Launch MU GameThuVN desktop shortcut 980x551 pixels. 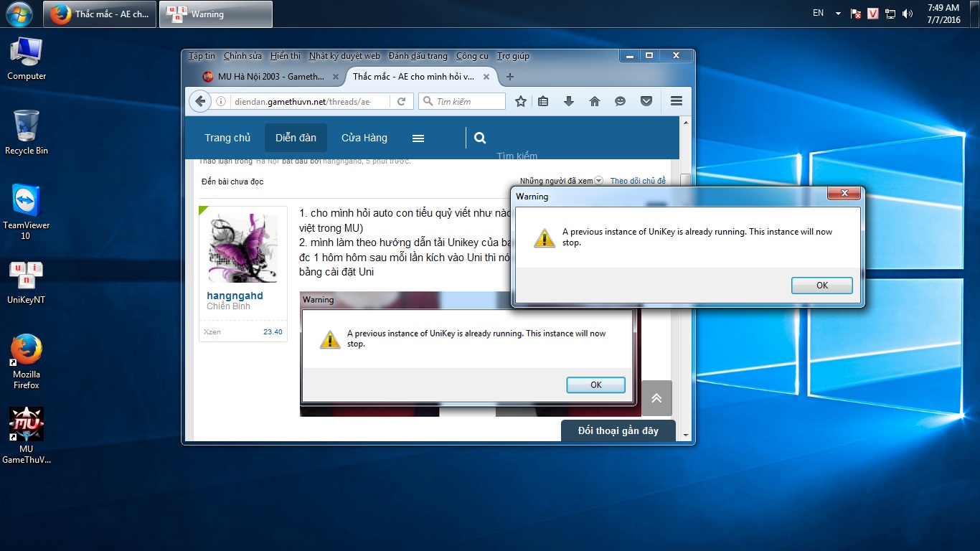[x=27, y=436]
